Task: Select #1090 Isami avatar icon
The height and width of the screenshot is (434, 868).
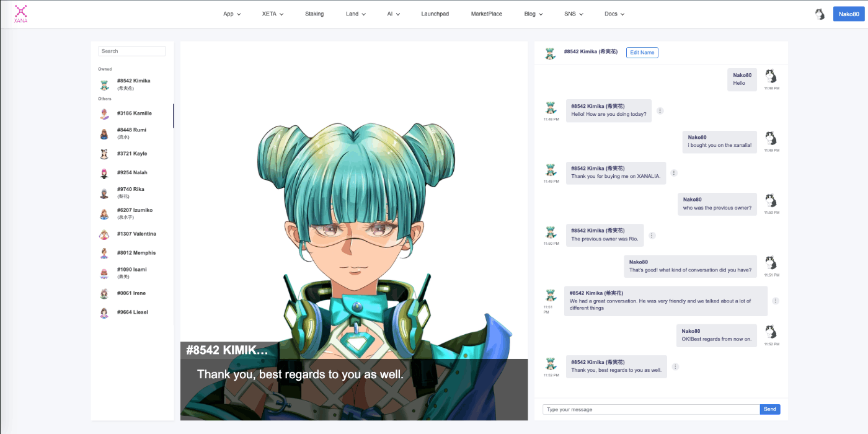Action: click(104, 273)
